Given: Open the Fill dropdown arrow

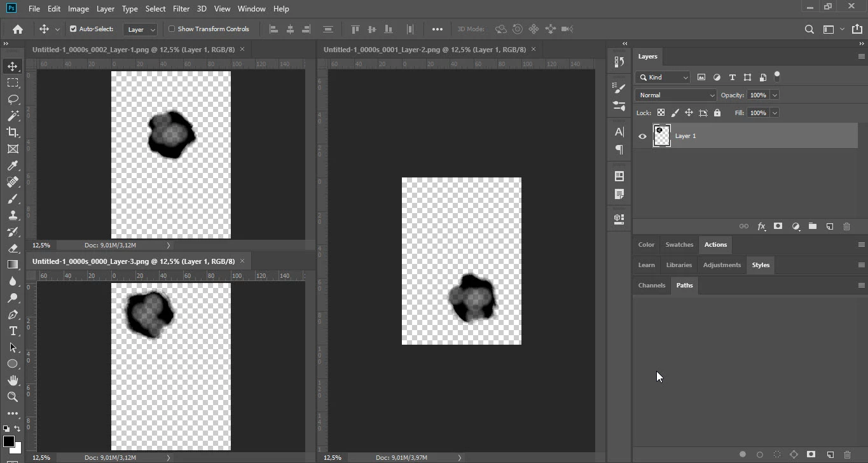Looking at the screenshot, I should coord(775,113).
